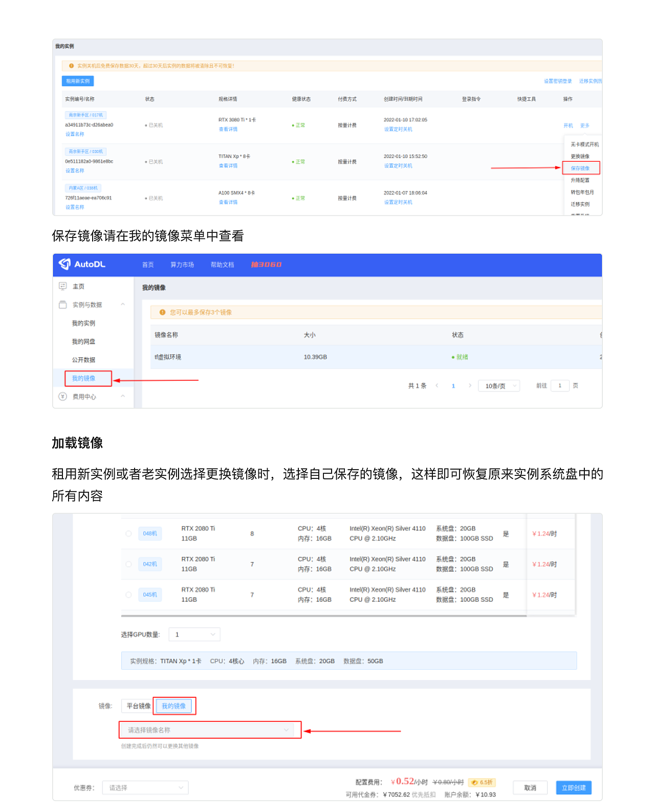
Task: Click the 6.5折 discount badge
Action: click(482, 782)
